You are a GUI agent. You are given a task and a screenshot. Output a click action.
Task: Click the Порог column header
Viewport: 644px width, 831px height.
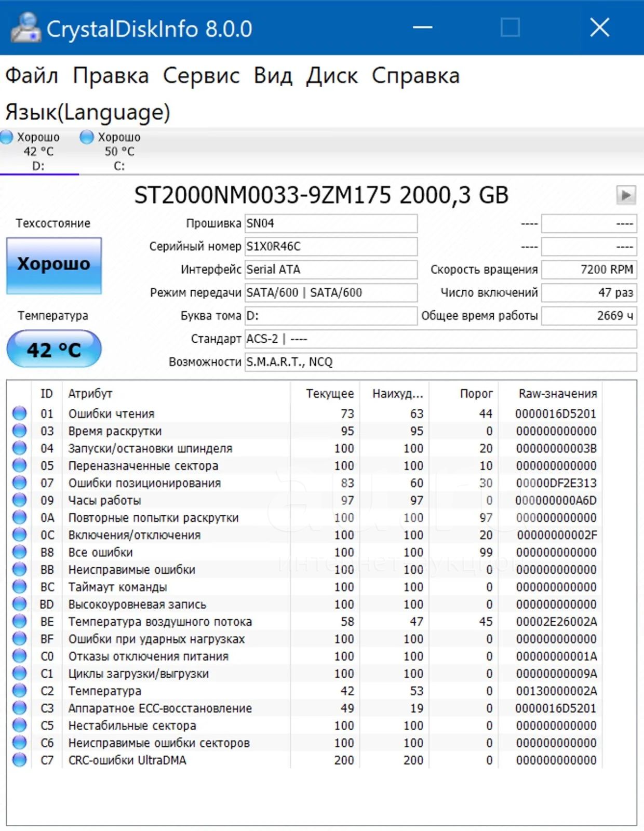coord(464,394)
